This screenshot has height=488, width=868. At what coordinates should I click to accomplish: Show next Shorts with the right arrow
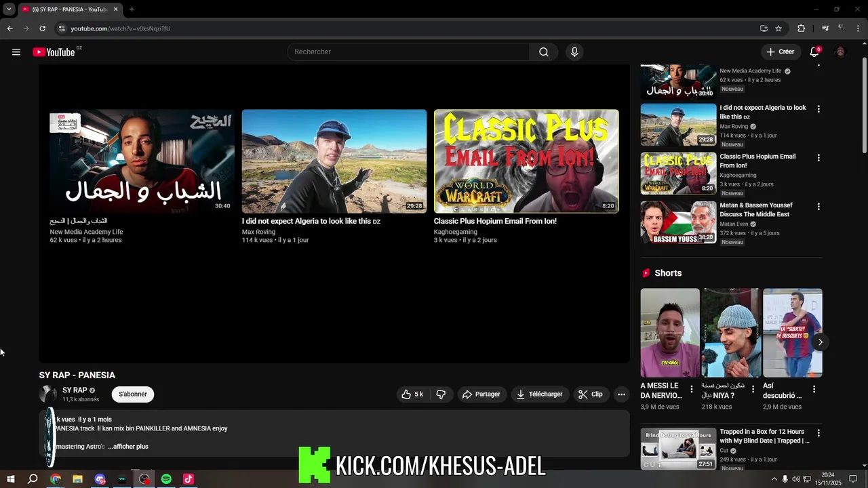[820, 342]
